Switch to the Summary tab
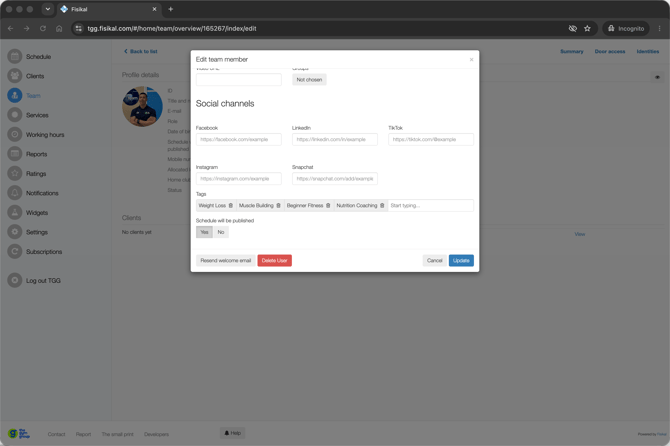670x446 pixels. coord(572,51)
